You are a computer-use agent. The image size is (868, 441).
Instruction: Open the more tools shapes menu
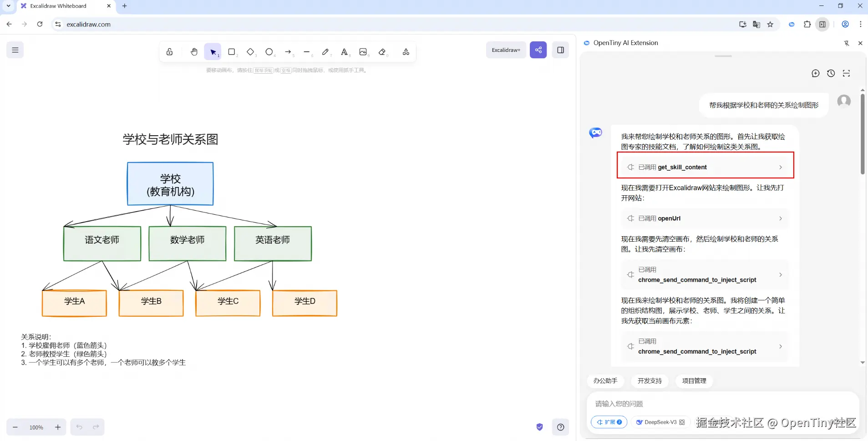click(406, 52)
